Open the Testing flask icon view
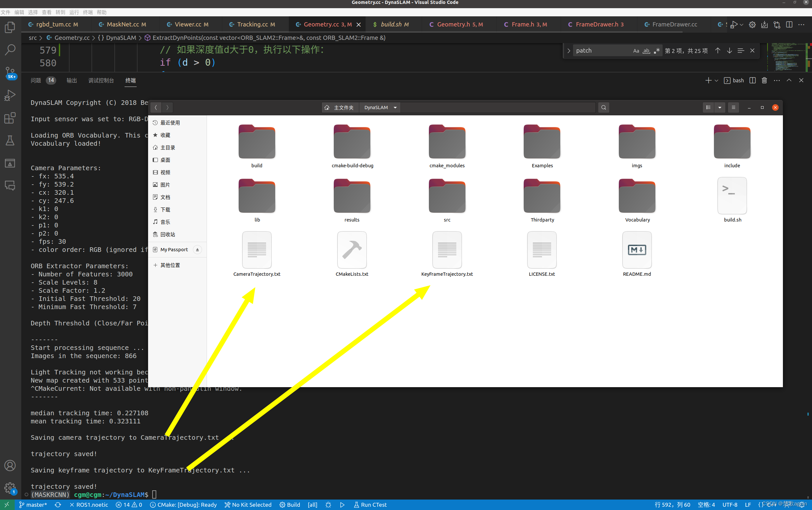 pos(10,140)
